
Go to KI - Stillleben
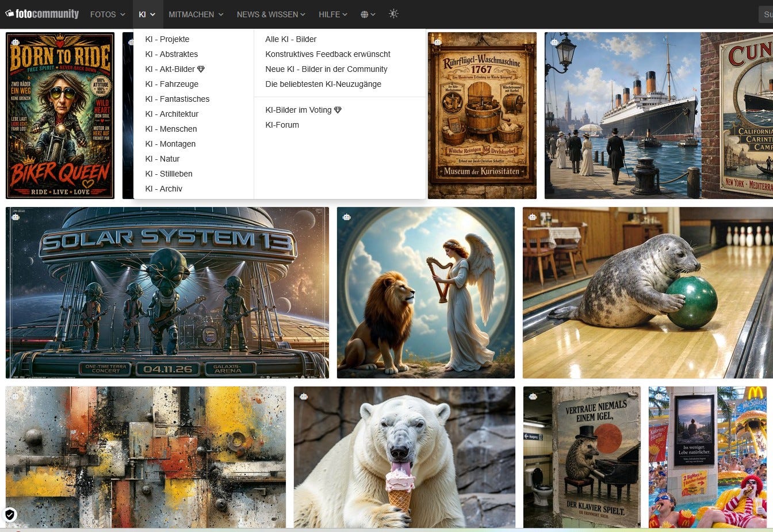coord(169,174)
